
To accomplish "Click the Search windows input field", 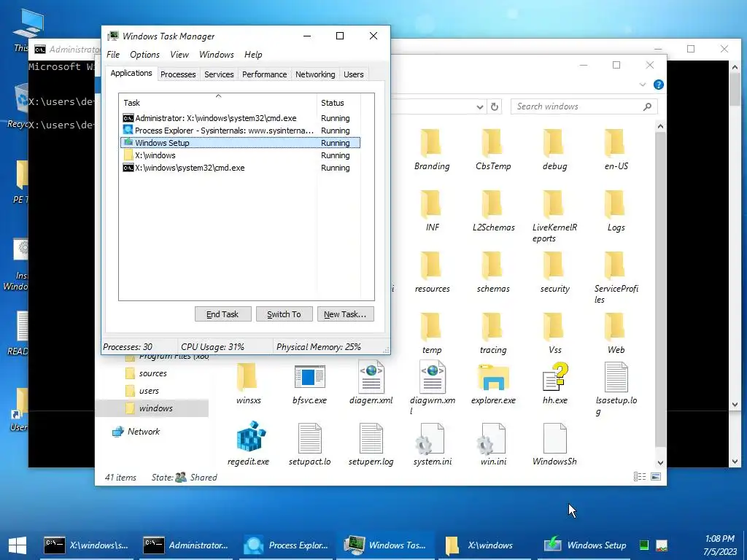I will tap(584, 106).
